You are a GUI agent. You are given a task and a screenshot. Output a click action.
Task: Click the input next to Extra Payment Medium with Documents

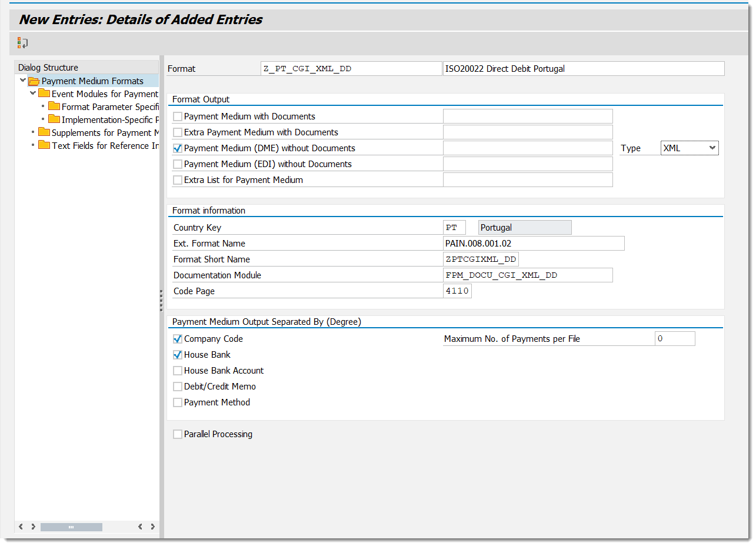click(528, 132)
